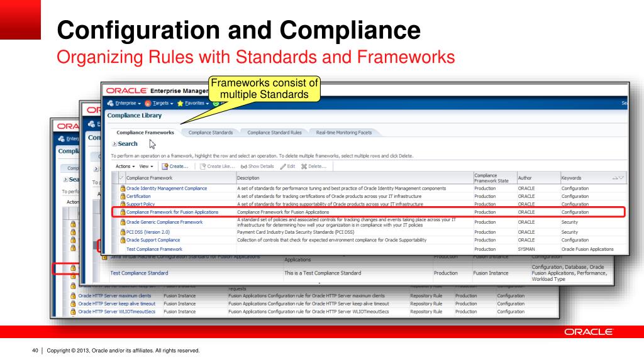Open the Compliance Standard Rules tab
644x362 pixels.
[x=274, y=133]
